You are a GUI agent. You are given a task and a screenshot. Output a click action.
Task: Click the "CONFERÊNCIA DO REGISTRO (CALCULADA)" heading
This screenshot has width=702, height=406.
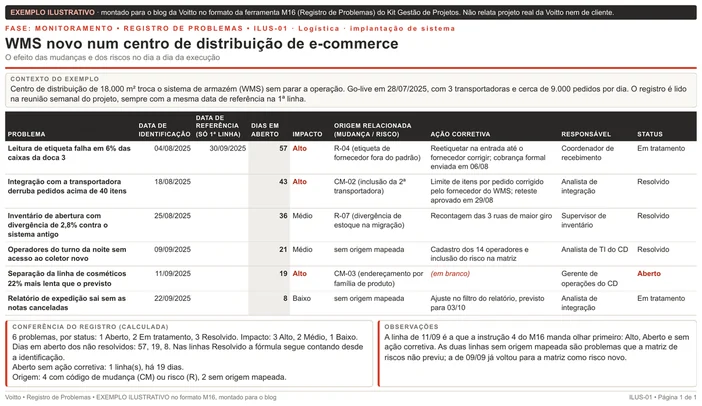(90, 327)
